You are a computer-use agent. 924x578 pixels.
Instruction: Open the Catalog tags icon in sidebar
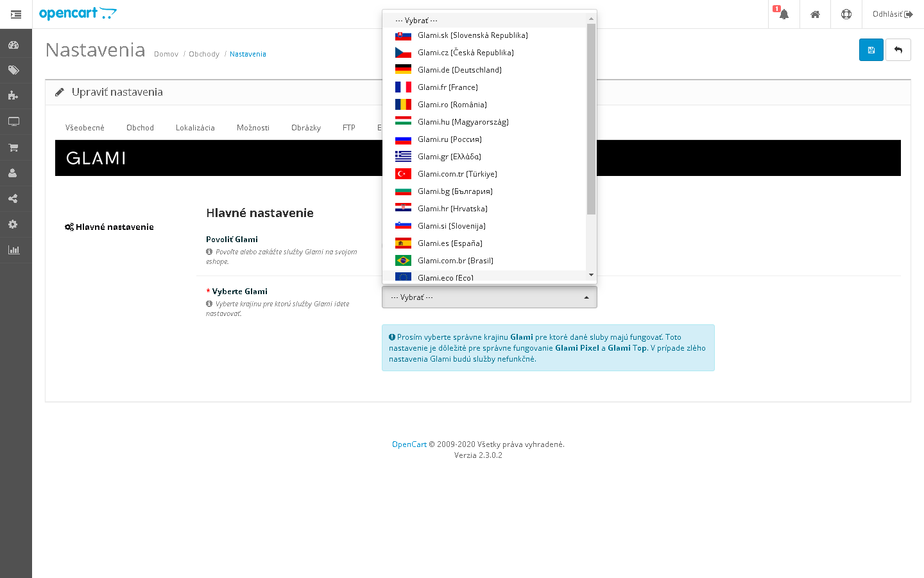(x=13, y=70)
